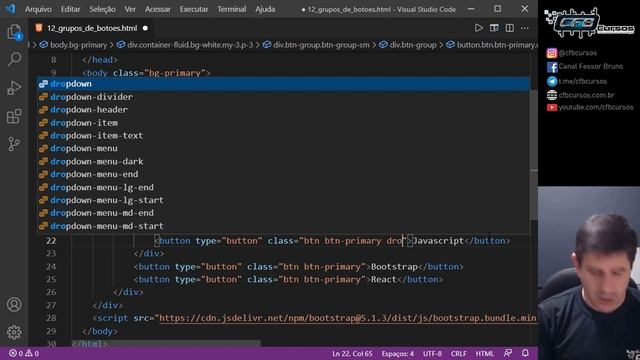
Task: Open Run and Debug view
Action: [14, 88]
